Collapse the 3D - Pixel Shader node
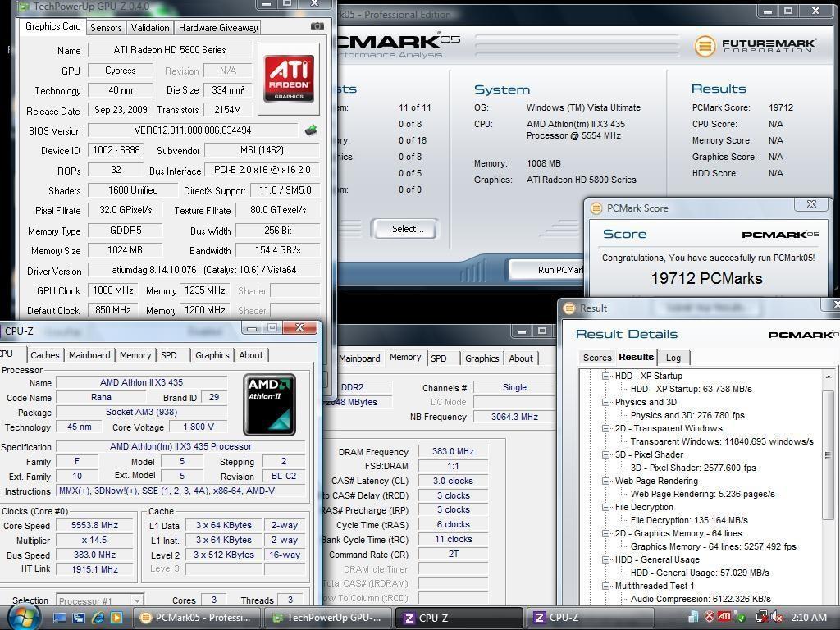This screenshot has width=840, height=630. point(606,454)
